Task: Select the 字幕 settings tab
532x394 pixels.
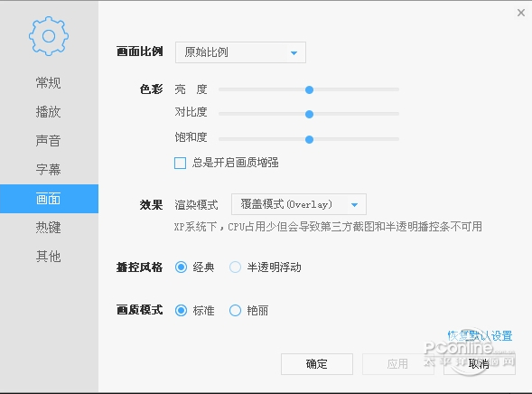Action: click(49, 169)
